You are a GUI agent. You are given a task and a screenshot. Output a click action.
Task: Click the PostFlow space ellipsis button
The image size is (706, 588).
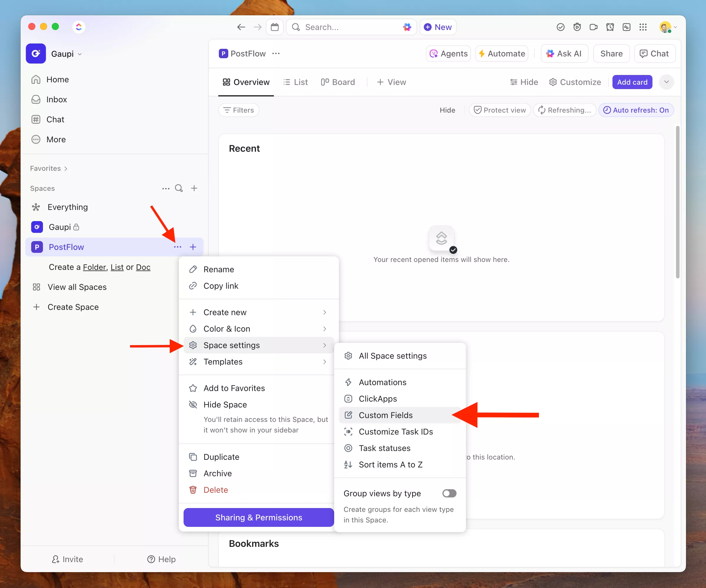point(178,247)
